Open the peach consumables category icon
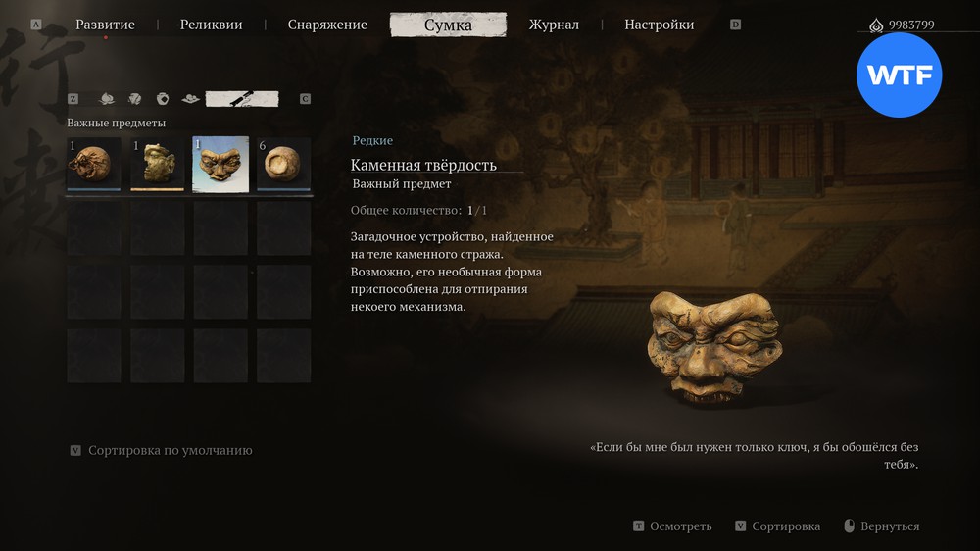This screenshot has width=980, height=551. pyautogui.click(x=107, y=99)
